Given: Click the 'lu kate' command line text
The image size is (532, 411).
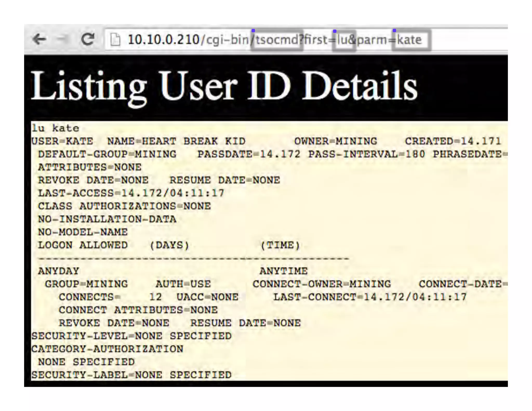Looking at the screenshot, I should (x=55, y=128).
